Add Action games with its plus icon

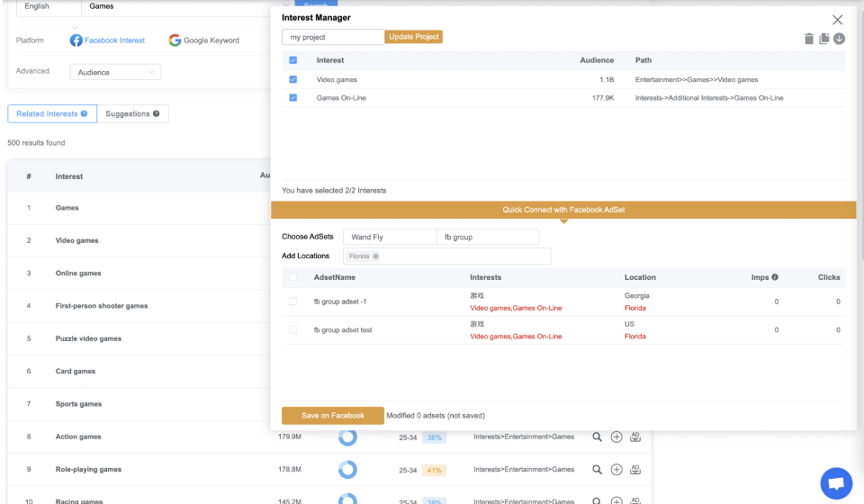pos(616,436)
